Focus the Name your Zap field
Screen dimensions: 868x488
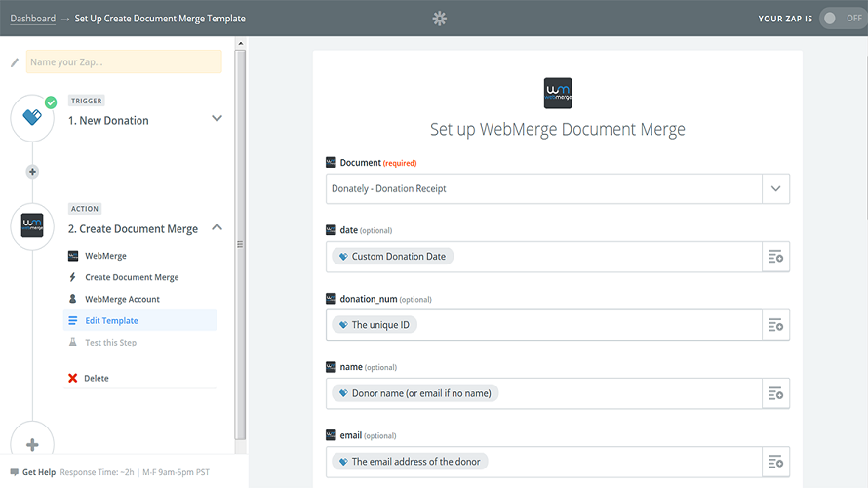click(124, 62)
